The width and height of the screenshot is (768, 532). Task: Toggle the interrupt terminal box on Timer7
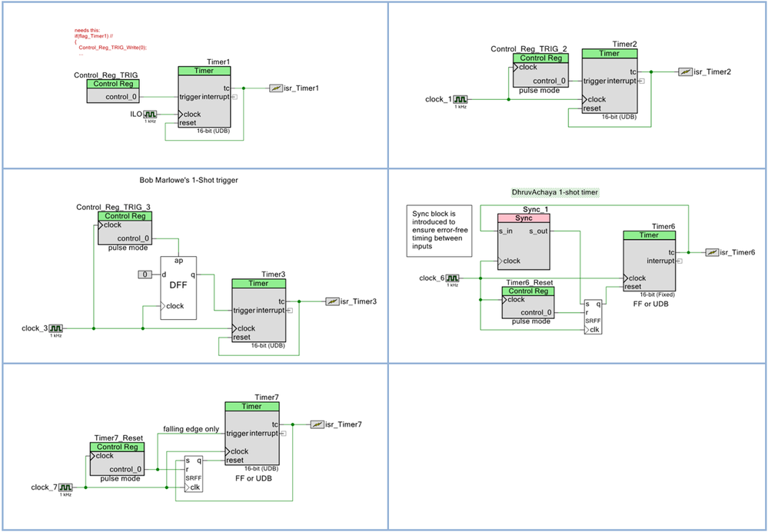283,434
